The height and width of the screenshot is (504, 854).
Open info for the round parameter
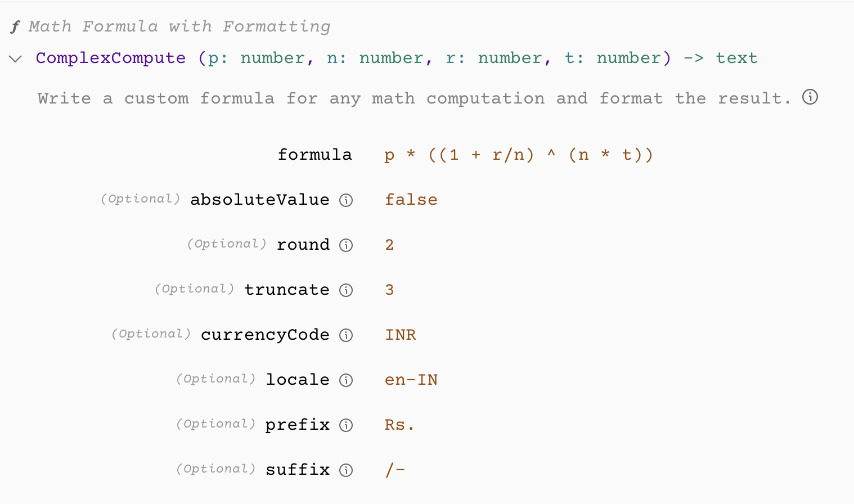coord(347,245)
